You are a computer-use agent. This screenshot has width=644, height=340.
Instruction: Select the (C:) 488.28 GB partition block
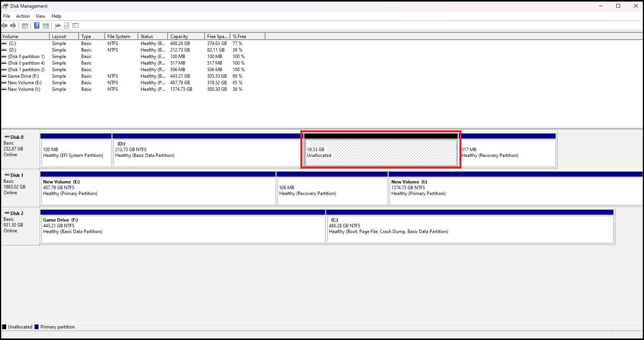coord(470,229)
